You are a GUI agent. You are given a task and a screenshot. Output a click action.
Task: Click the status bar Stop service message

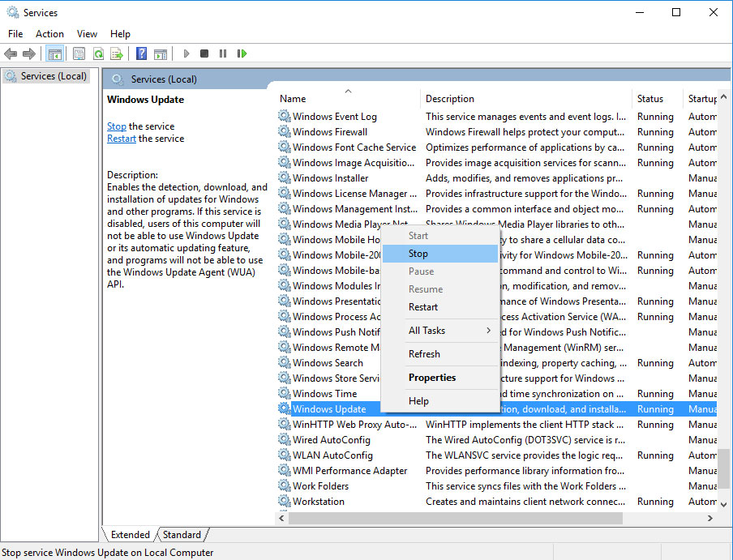[108, 552]
